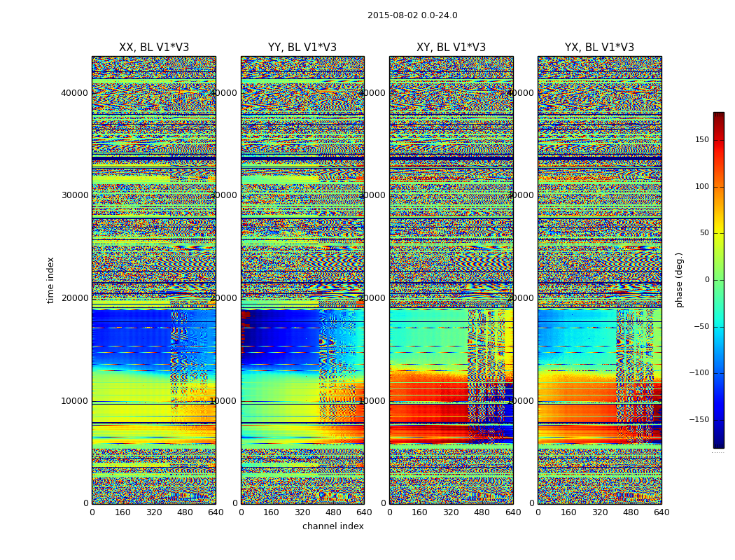The width and height of the screenshot is (735, 560).
Task: Click colorbar tick label "−50"
Action: 701,327
